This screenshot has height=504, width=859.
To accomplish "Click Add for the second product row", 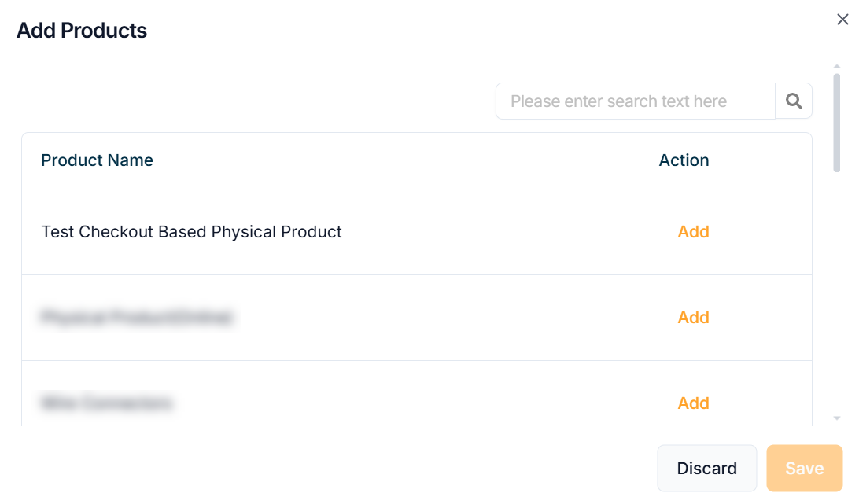I will tap(693, 318).
